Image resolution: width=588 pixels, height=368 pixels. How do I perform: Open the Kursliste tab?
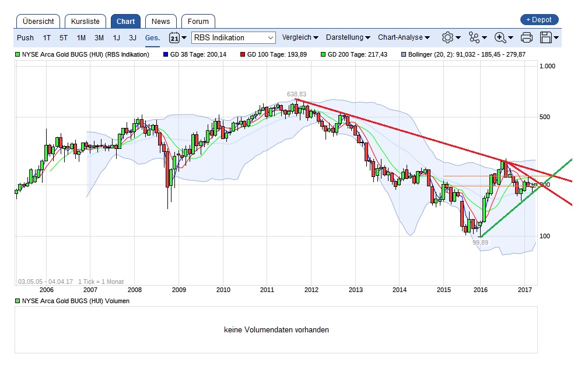pyautogui.click(x=85, y=22)
